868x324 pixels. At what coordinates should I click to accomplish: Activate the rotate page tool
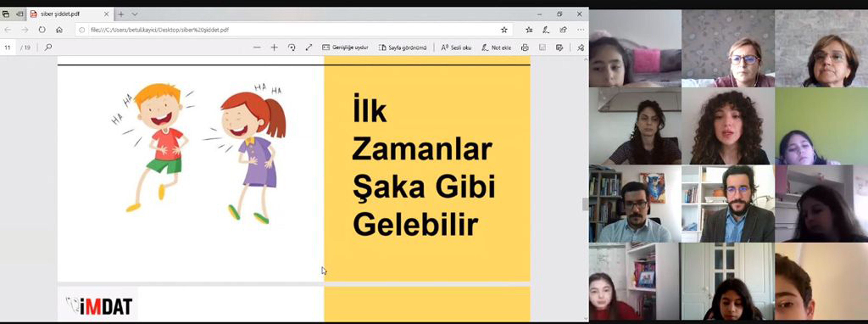tap(292, 47)
